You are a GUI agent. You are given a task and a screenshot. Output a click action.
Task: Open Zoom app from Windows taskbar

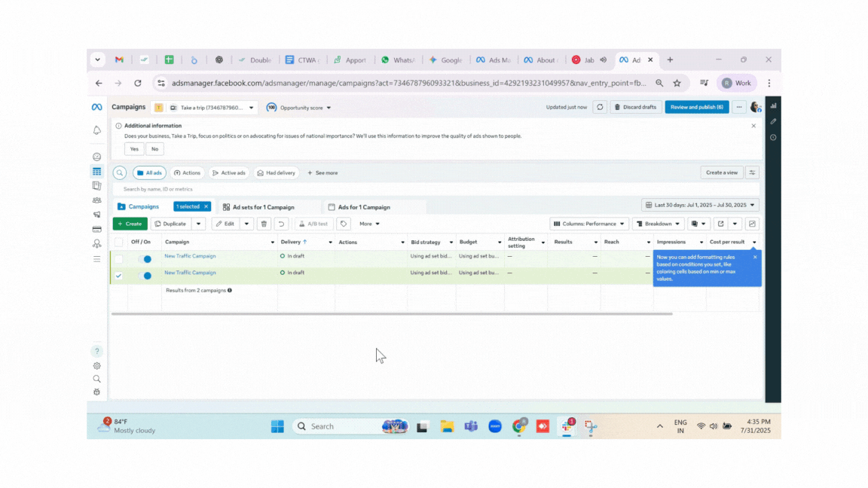[x=495, y=426]
